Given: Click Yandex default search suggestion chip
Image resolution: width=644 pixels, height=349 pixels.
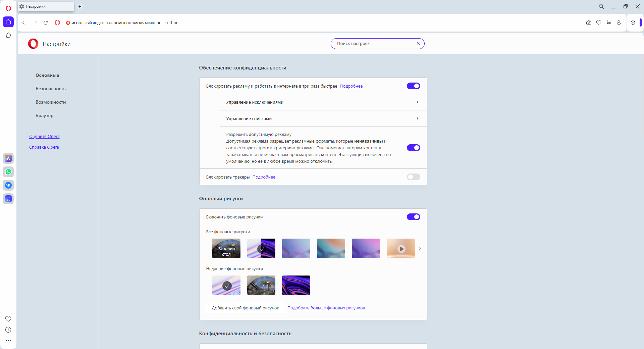Looking at the screenshot, I should [x=111, y=23].
